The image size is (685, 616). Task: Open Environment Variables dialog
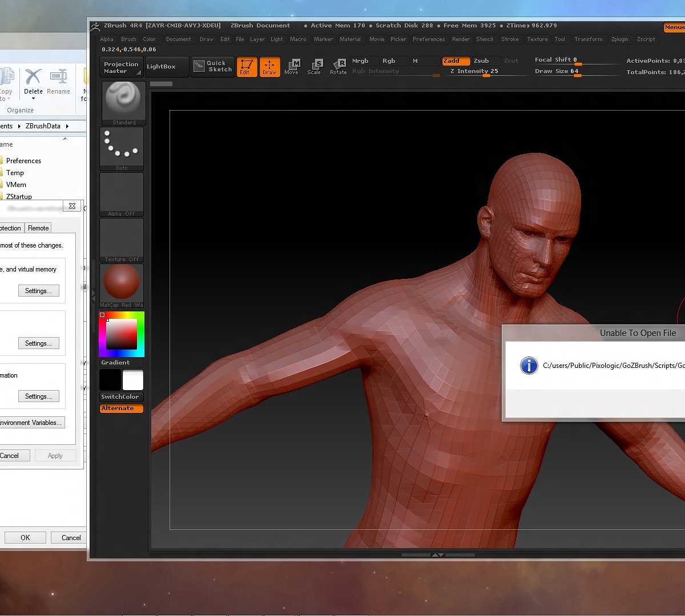coord(30,423)
